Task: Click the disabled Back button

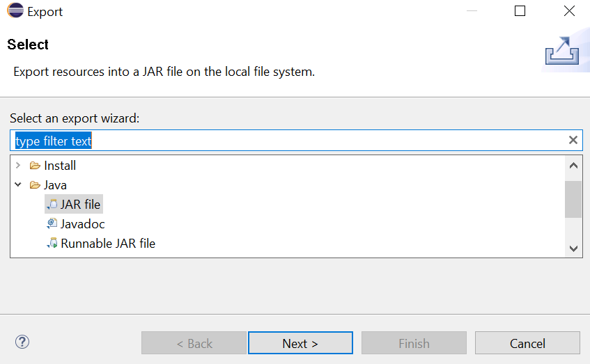Action: click(x=194, y=343)
